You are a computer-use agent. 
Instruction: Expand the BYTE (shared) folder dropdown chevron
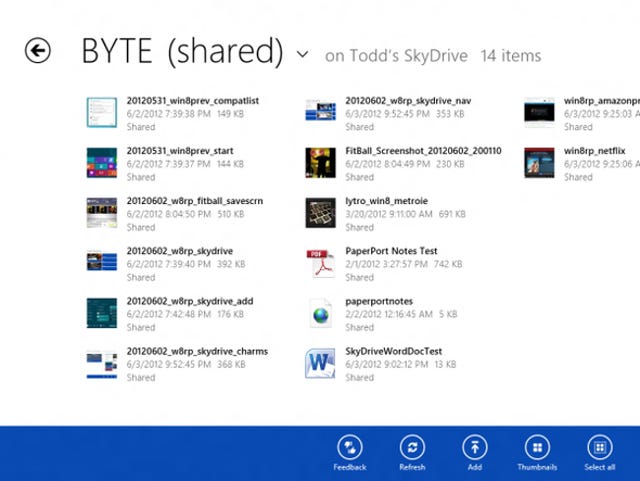click(302, 54)
